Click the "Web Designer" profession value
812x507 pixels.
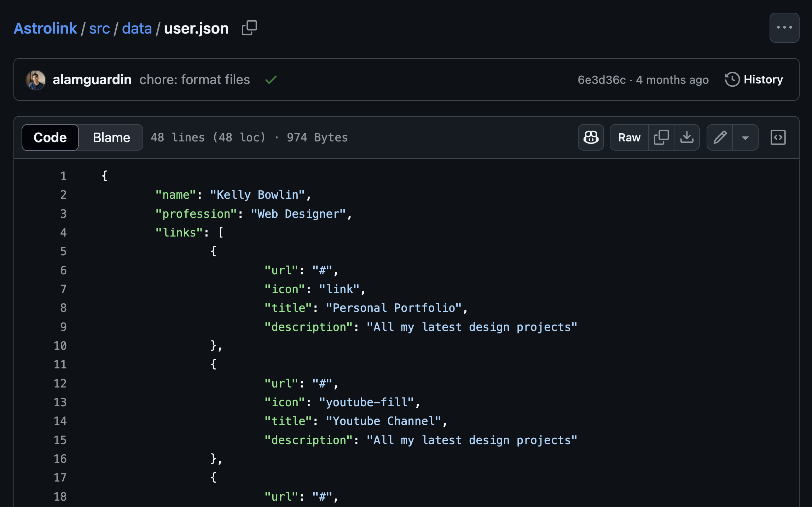(298, 214)
